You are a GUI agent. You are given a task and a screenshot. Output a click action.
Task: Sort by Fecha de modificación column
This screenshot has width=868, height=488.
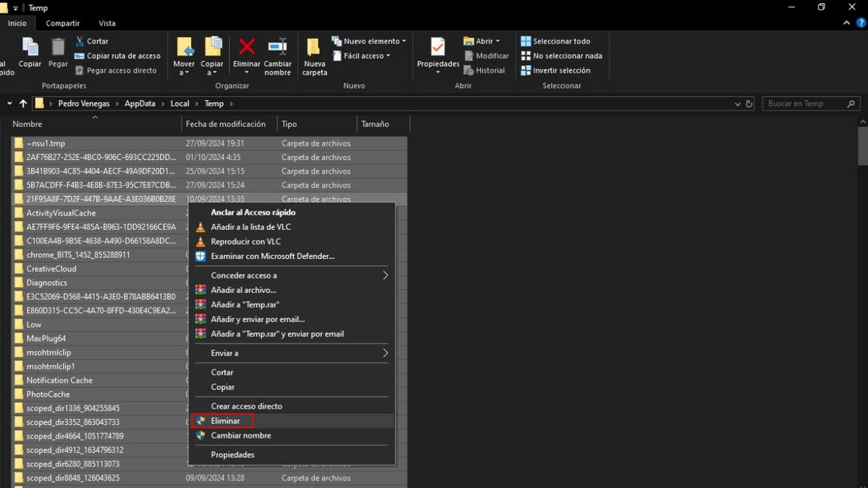(x=229, y=124)
